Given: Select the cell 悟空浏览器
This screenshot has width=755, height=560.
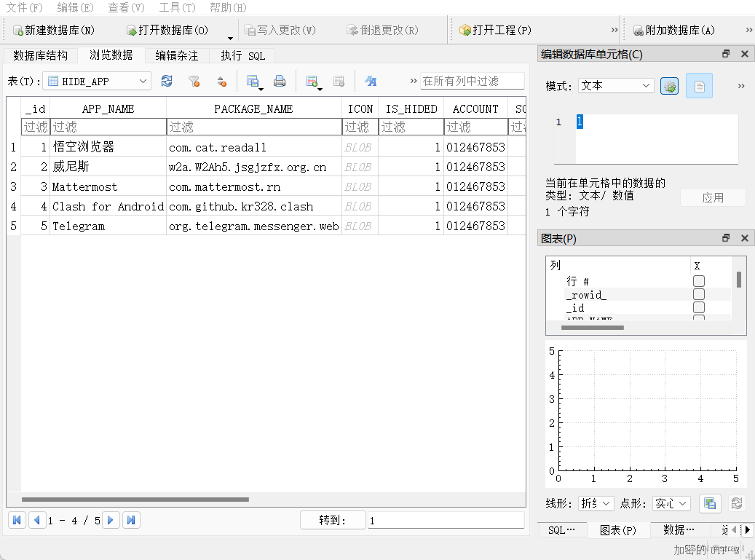Looking at the screenshot, I should (108, 147).
